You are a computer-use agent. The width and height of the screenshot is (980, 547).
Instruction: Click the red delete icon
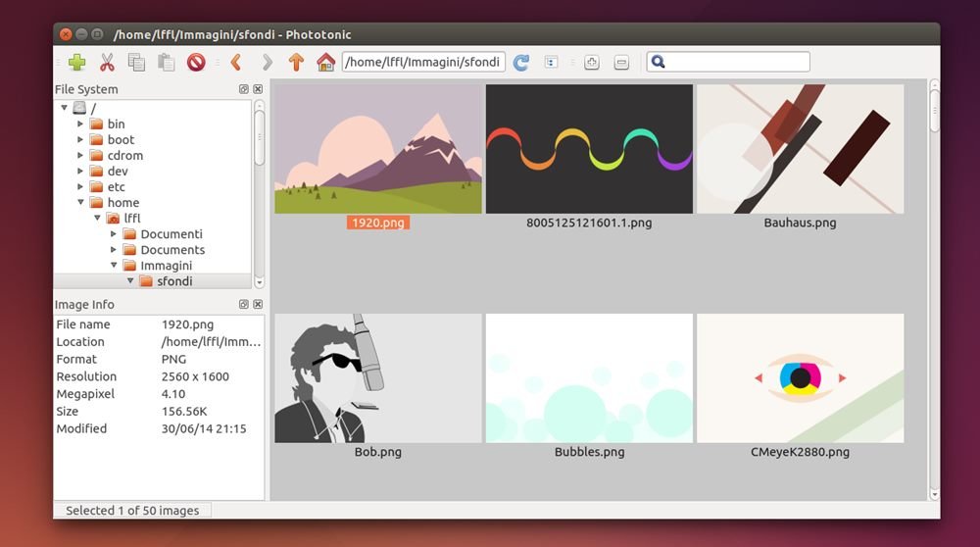[196, 62]
